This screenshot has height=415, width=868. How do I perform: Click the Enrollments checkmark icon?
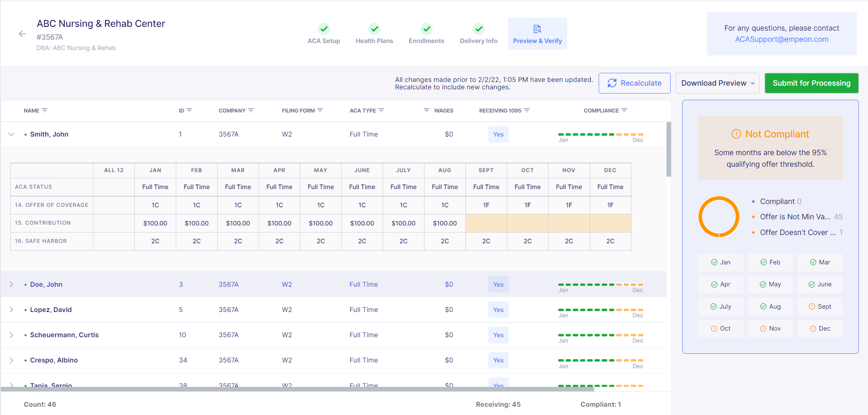coord(427,29)
